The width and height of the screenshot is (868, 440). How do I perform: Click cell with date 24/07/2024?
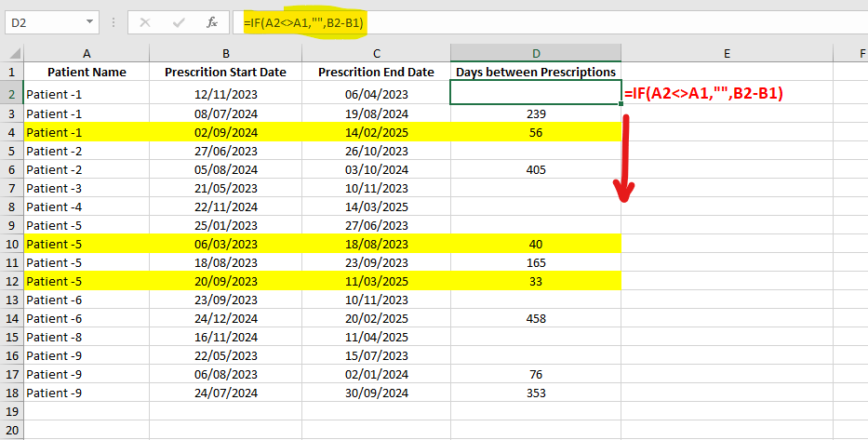click(x=226, y=393)
